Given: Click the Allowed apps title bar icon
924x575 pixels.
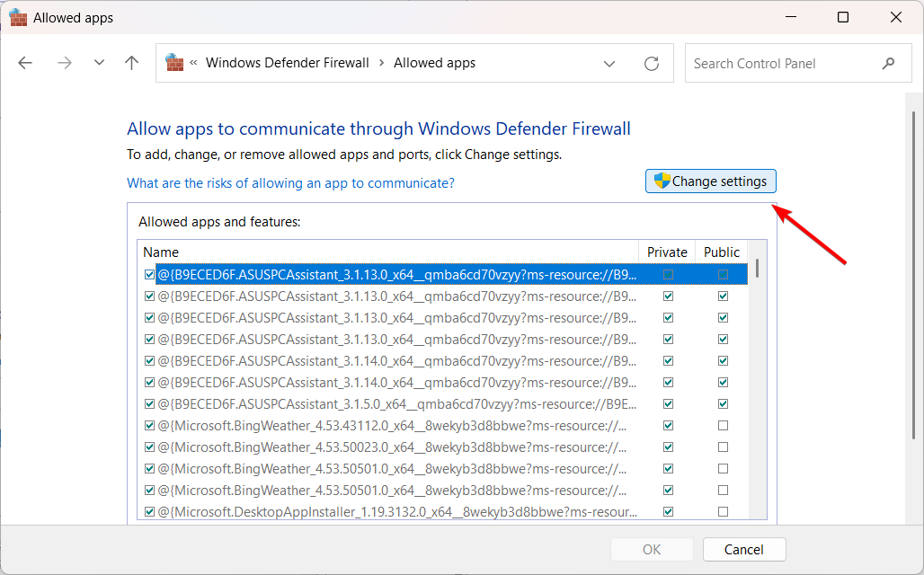Looking at the screenshot, I should (18, 17).
